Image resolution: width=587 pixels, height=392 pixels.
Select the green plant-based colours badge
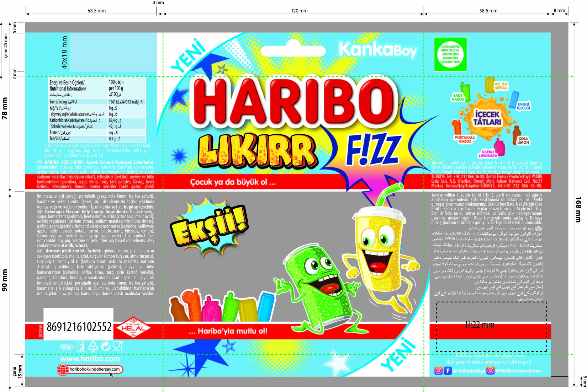click(450, 54)
